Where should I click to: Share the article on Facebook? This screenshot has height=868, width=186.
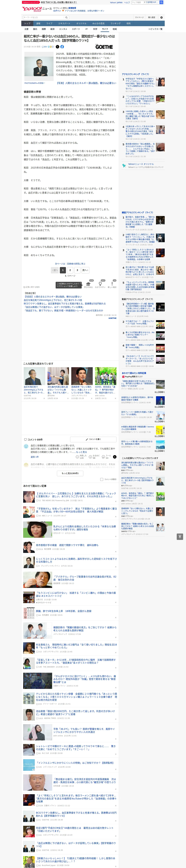click(x=62, y=47)
